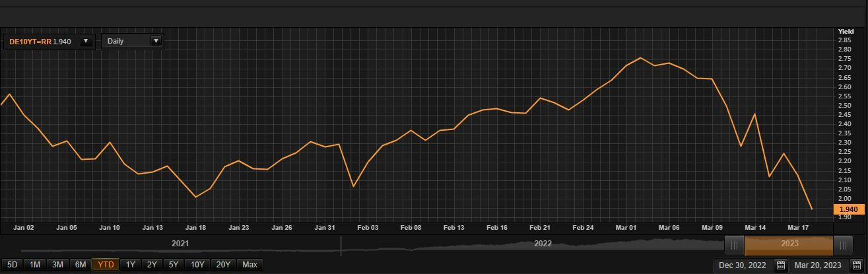This screenshot has height=274, width=868.
Task: Click the Mar 01 date axis label
Action: coord(626,228)
